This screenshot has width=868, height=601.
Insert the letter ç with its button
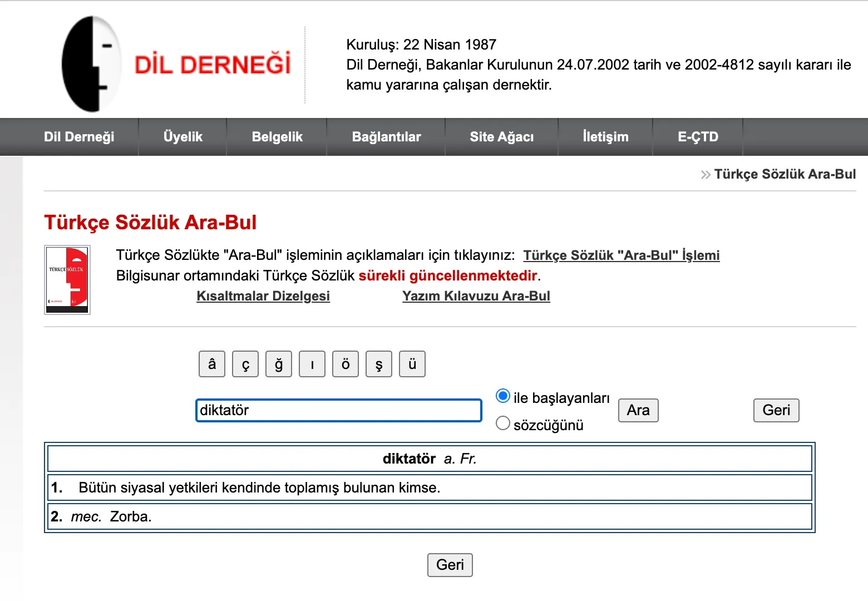245,364
